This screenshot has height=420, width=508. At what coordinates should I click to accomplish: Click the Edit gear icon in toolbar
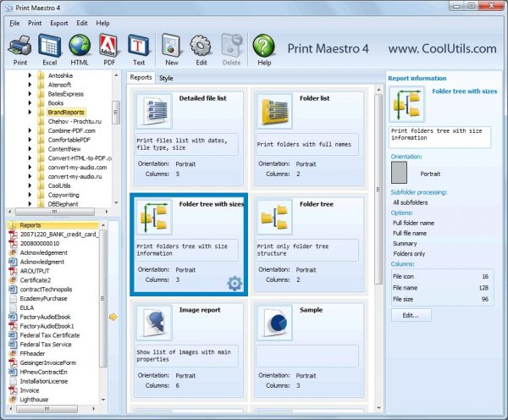(201, 49)
